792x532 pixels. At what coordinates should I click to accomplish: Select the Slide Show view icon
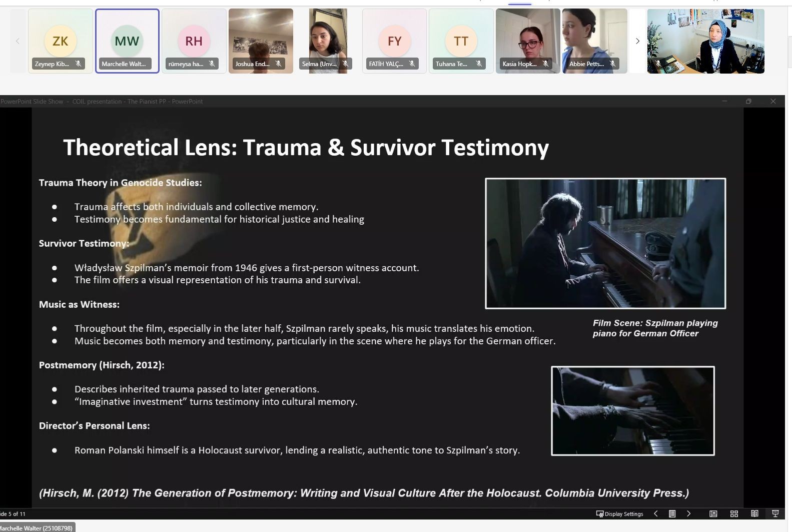775,513
